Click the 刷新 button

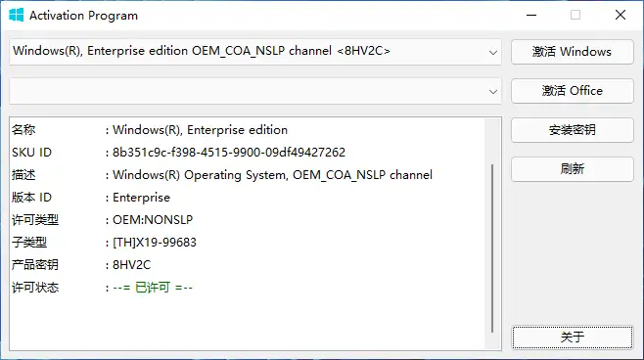click(x=572, y=168)
